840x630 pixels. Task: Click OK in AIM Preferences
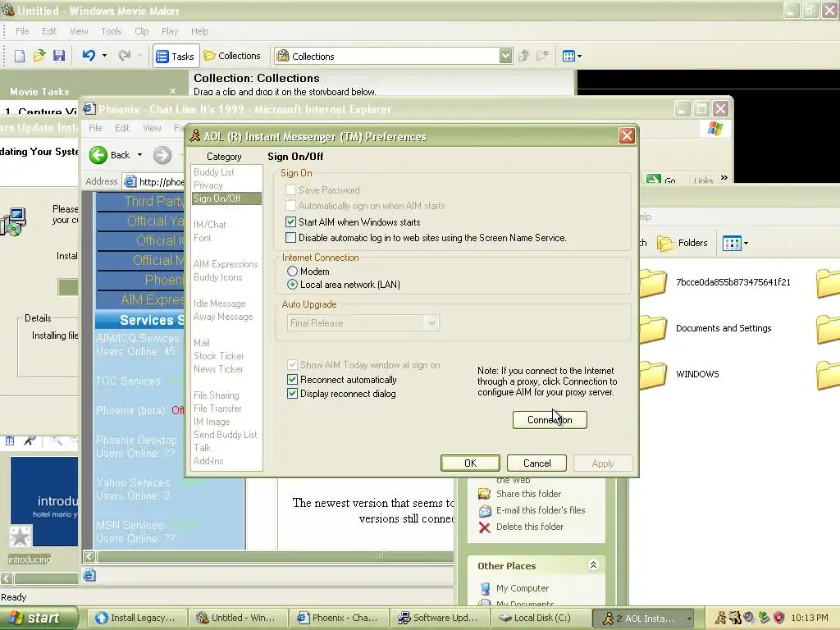[470, 463]
